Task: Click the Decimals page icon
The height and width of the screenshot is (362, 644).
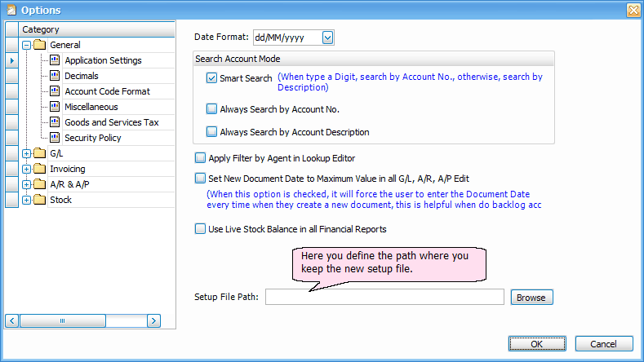Action: coord(56,76)
